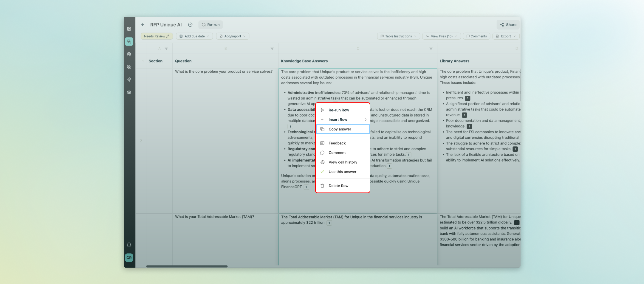
Task: Click the 'RFP Unique AI' title
Action: 166,25
